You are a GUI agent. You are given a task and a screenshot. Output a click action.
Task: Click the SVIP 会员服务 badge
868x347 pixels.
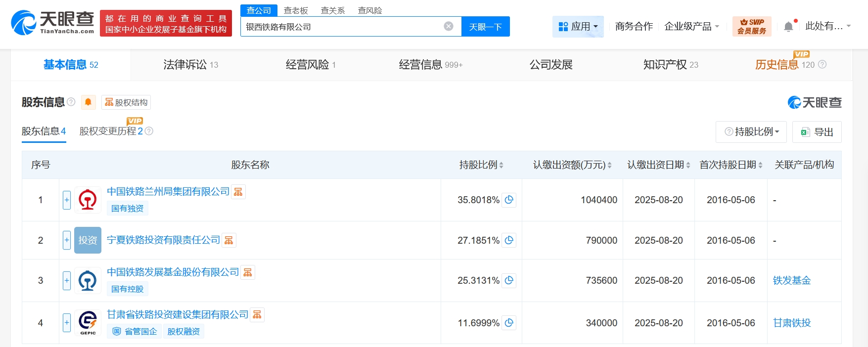pyautogui.click(x=751, y=26)
